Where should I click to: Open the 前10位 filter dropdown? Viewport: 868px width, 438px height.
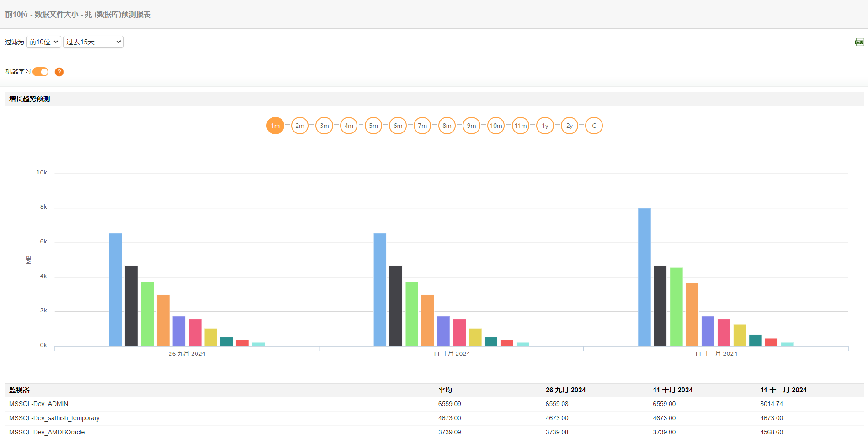(x=43, y=42)
